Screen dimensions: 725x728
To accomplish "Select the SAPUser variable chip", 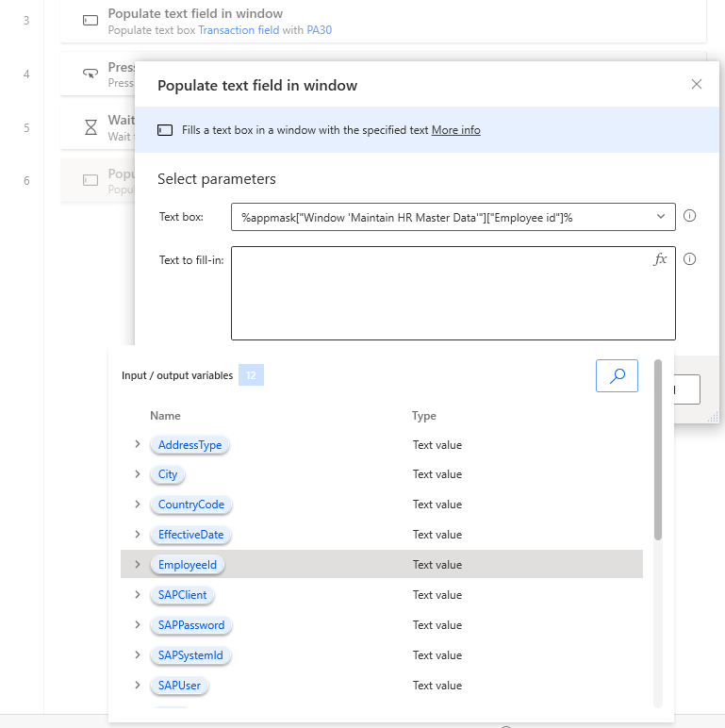I will 179,686.
